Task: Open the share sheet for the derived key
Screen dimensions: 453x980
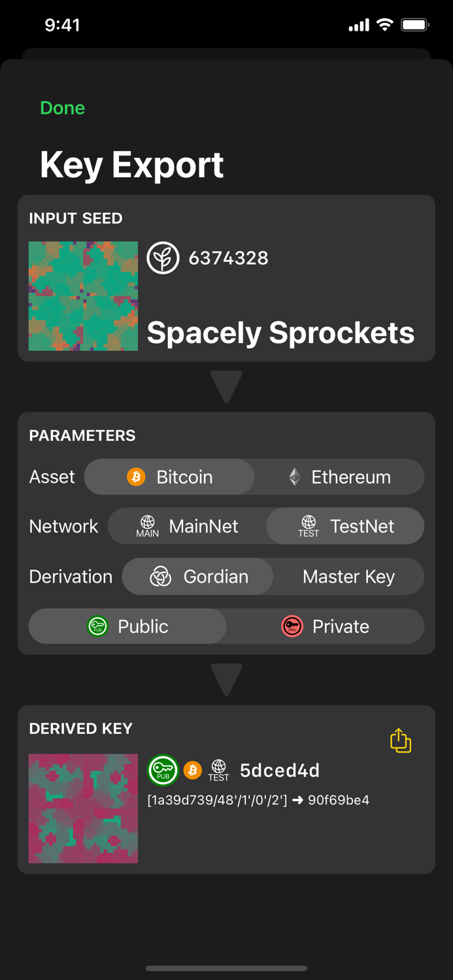Action: click(401, 740)
